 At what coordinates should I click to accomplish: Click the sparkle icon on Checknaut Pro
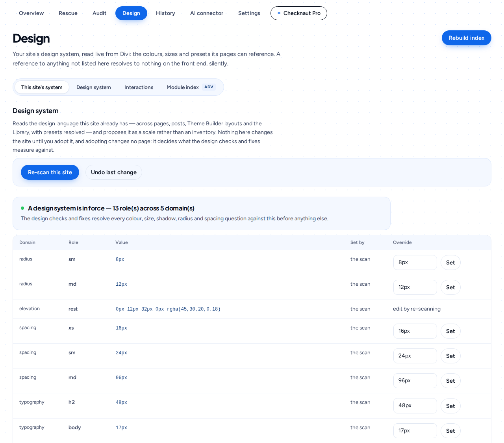pos(279,13)
